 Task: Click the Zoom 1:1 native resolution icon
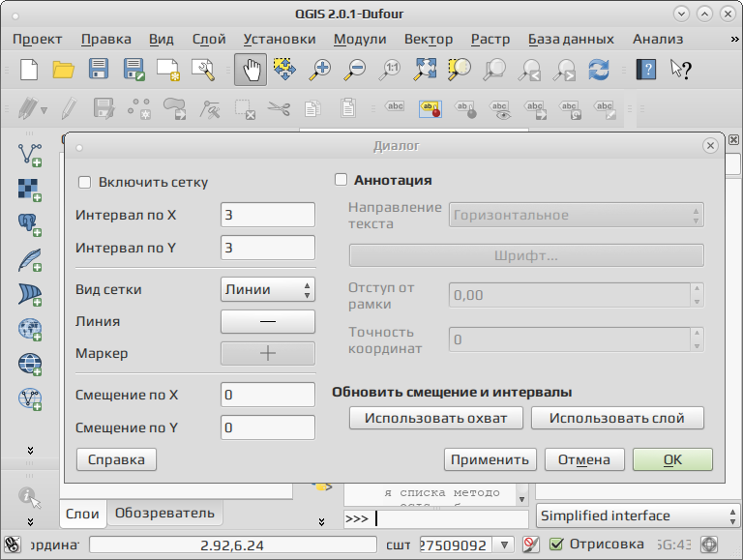click(390, 70)
